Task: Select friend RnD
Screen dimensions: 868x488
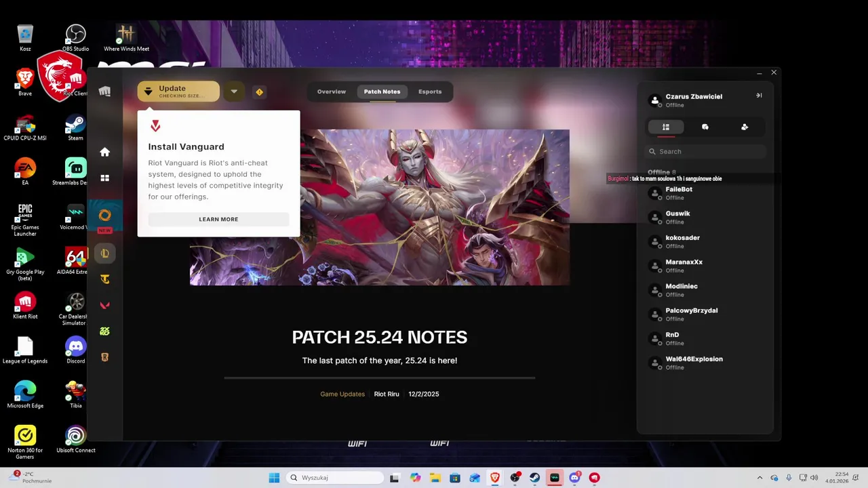Action: 705,339
